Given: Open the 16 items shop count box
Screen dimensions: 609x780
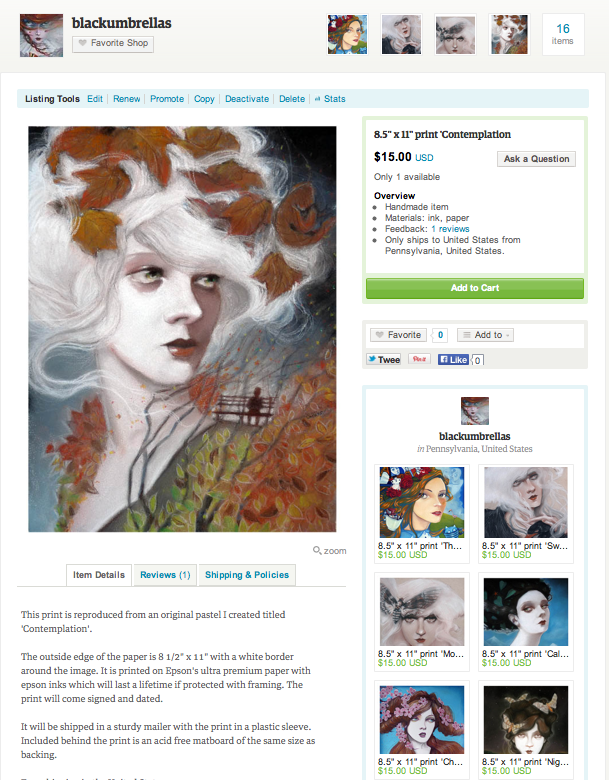Looking at the screenshot, I should click(563, 34).
